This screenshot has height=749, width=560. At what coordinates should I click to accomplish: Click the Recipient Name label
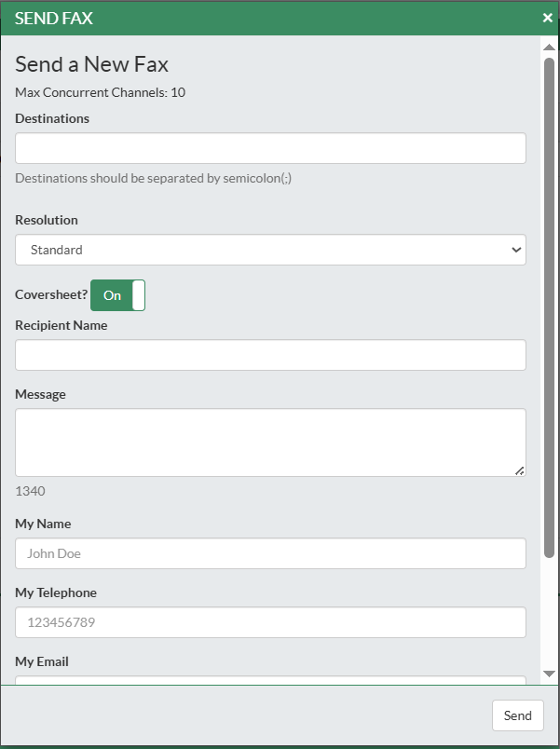(61, 325)
